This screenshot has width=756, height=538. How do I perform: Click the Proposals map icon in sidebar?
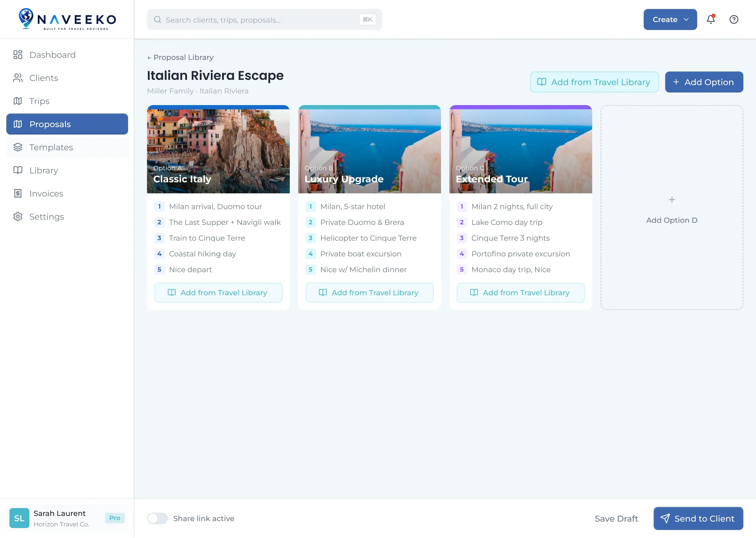pos(18,124)
